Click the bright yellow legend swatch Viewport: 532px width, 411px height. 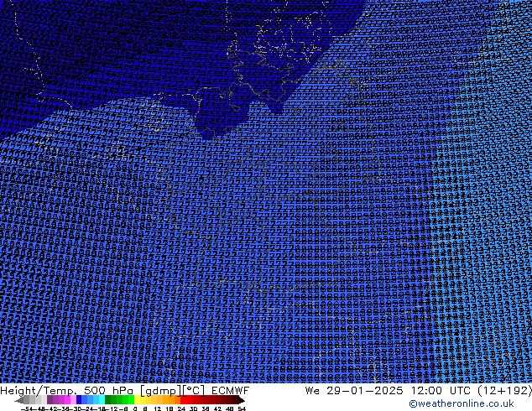[x=137, y=400]
